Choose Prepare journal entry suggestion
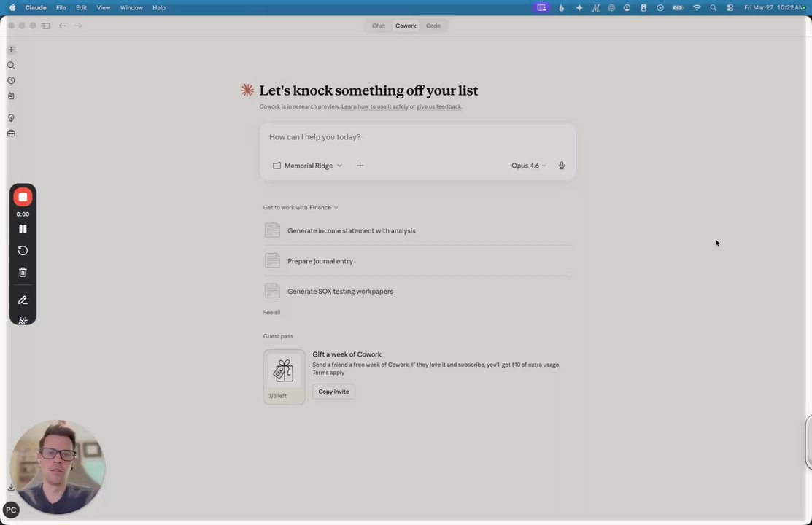The width and height of the screenshot is (812, 525). (418, 260)
